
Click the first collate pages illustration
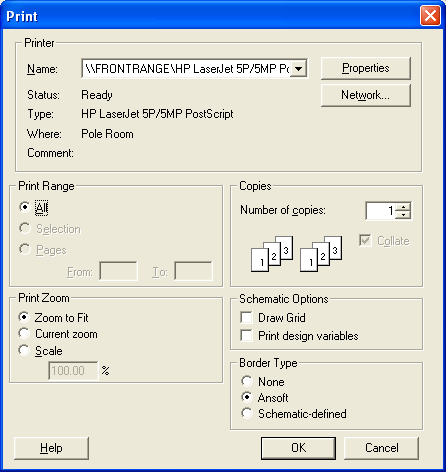[272, 254]
